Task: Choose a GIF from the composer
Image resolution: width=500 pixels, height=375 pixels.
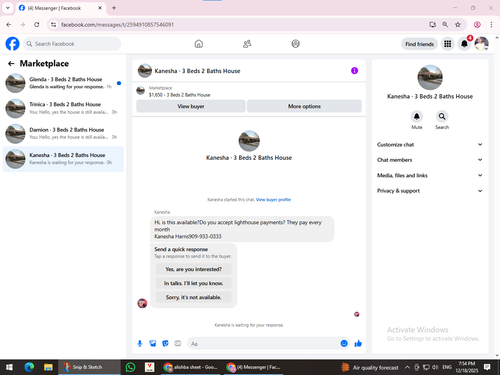Action: coord(178,343)
